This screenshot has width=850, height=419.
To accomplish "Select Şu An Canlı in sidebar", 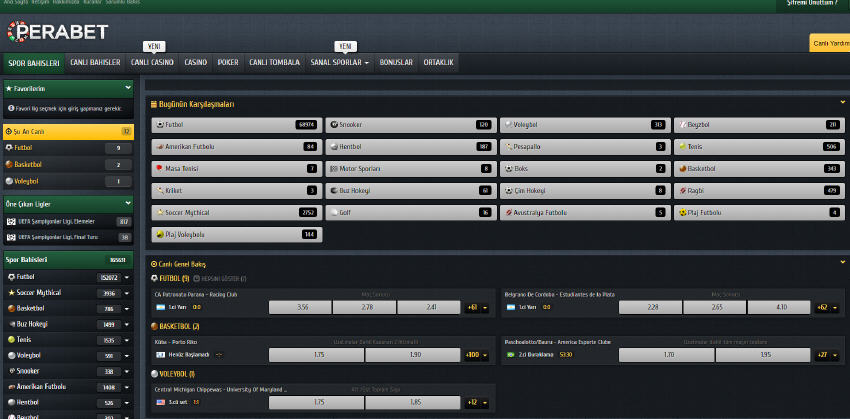I will tap(60, 131).
